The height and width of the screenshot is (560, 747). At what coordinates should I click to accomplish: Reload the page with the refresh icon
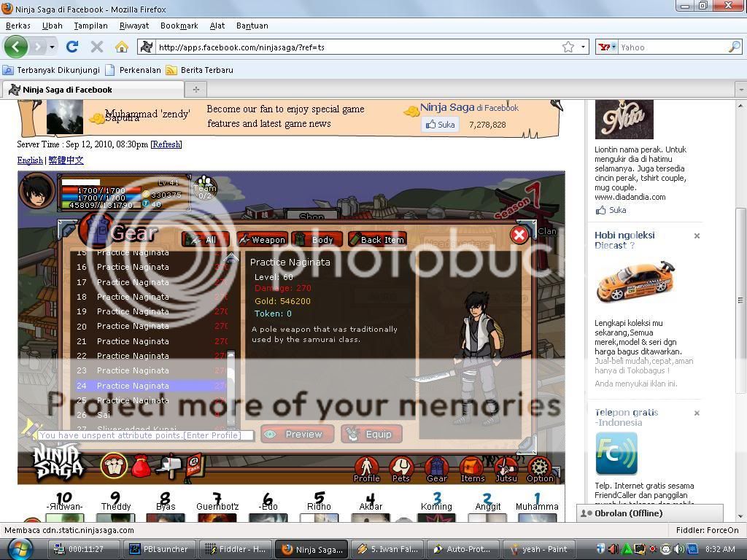72,47
